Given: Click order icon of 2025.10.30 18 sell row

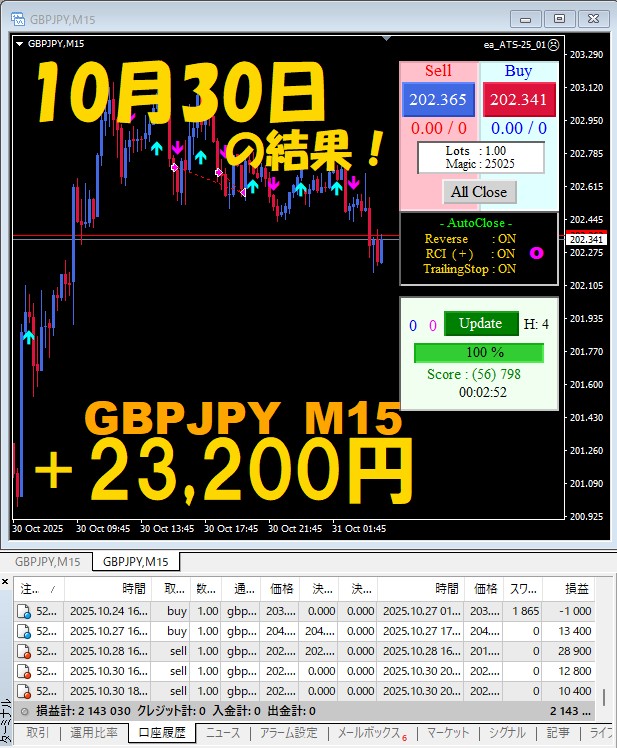Looking at the screenshot, I should point(23,692).
